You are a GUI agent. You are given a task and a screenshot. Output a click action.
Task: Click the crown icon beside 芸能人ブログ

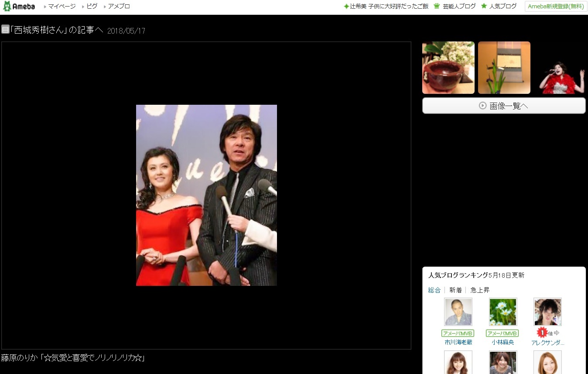[x=436, y=6]
